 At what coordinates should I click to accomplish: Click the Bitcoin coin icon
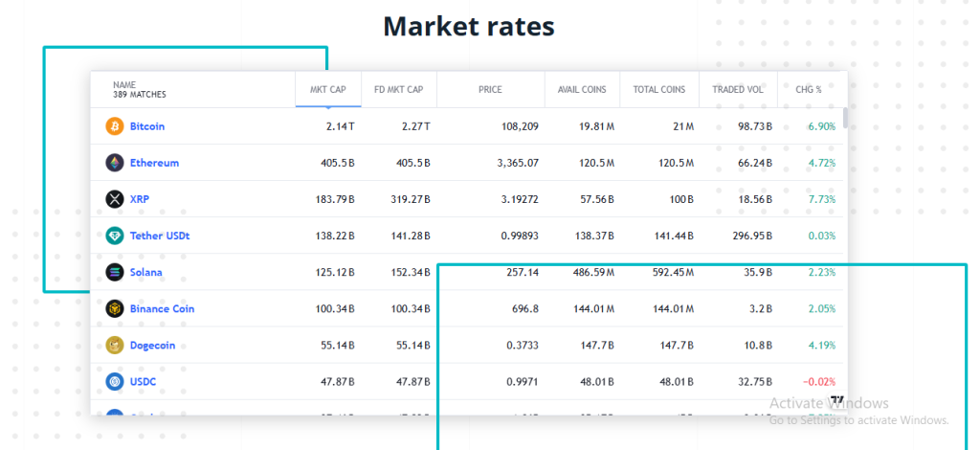(x=115, y=126)
